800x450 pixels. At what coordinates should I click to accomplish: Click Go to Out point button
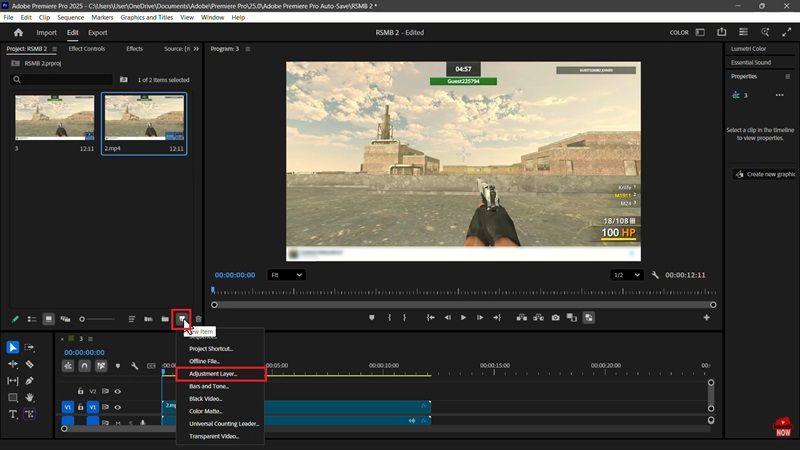point(497,317)
